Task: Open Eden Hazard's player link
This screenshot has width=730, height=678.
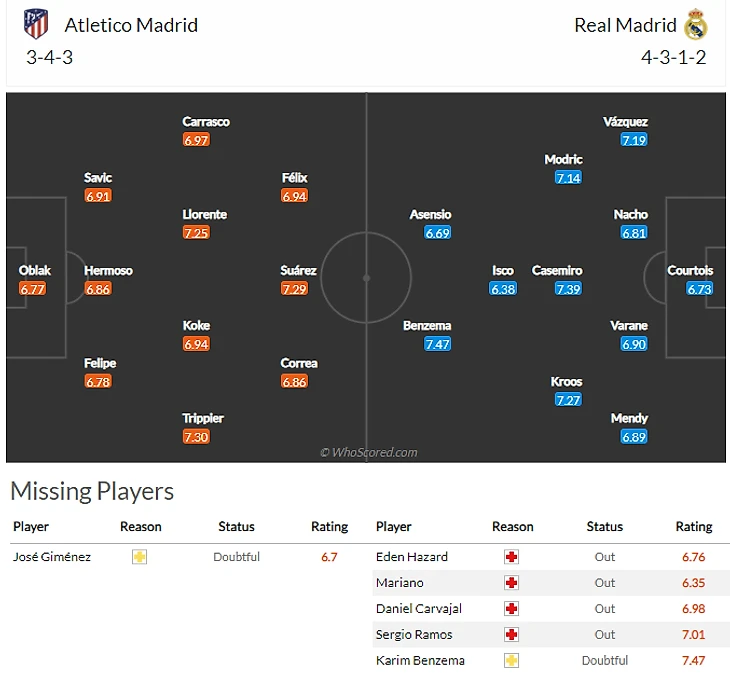Action: coord(411,557)
